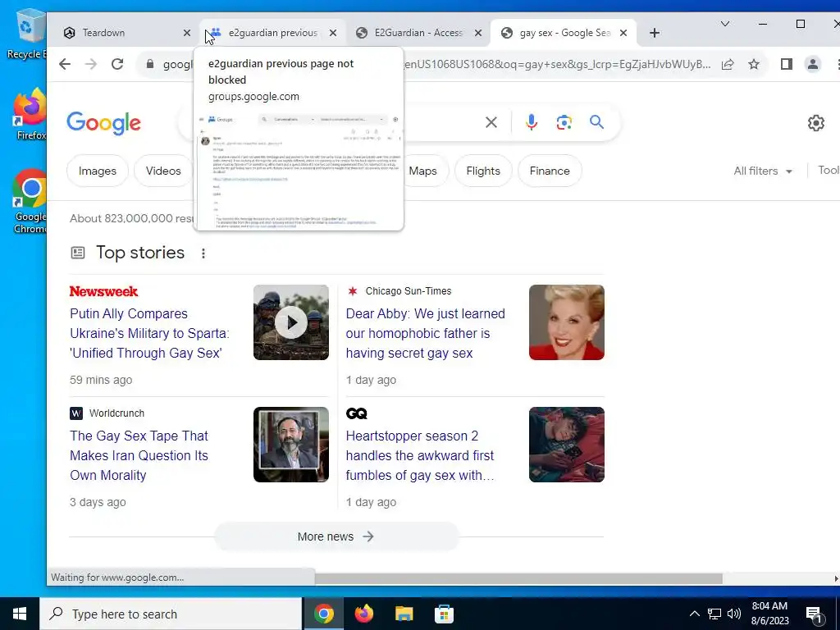The width and height of the screenshot is (840, 630).
Task: Open File Explorer from the taskbar
Action: click(x=404, y=614)
